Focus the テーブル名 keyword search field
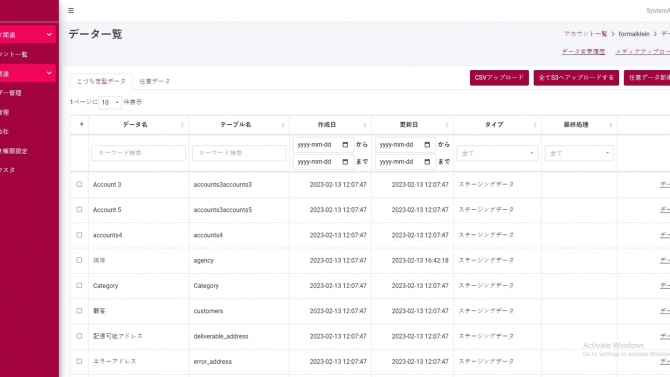Image resolution: width=670 pixels, height=377 pixels. tap(239, 153)
